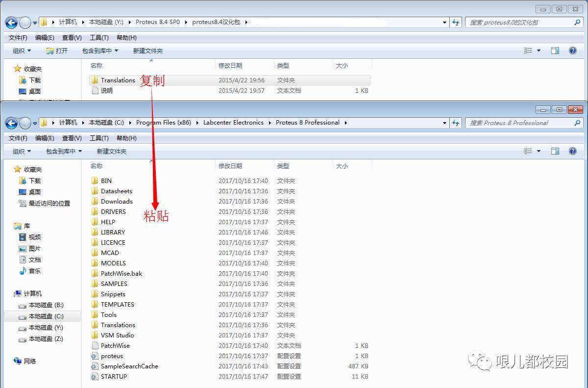Click the back arrow in front window
The height and width of the screenshot is (388, 588).
point(11,123)
